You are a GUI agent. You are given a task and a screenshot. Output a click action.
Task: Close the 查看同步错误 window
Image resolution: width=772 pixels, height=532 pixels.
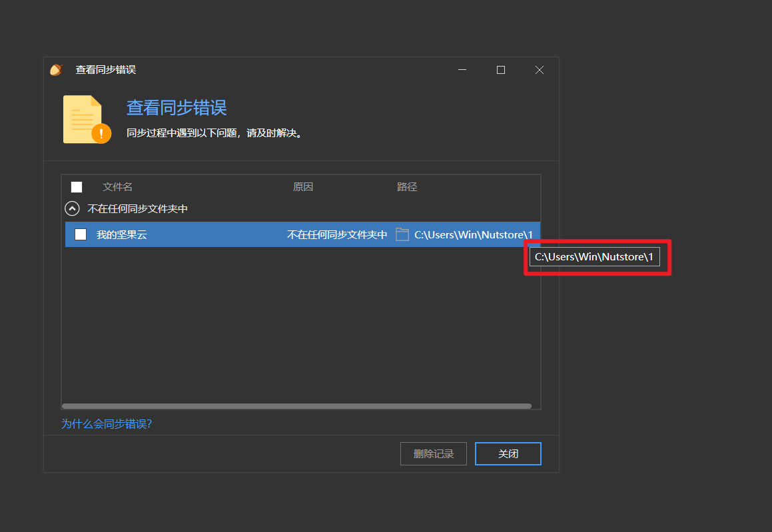(540, 70)
